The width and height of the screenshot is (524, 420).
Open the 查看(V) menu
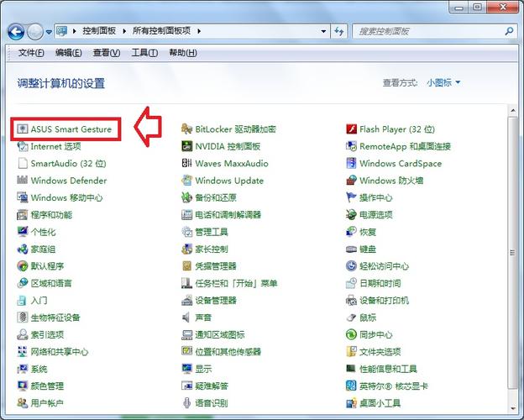click(x=107, y=52)
